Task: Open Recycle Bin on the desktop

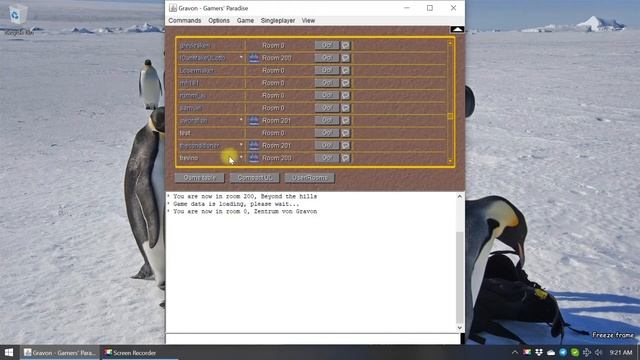Action: 17,19
